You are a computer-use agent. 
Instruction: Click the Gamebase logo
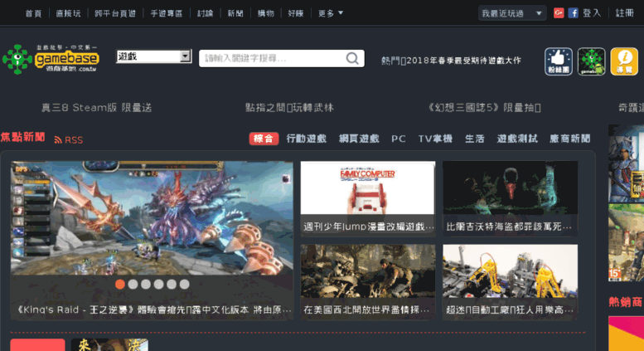[x=51, y=59]
